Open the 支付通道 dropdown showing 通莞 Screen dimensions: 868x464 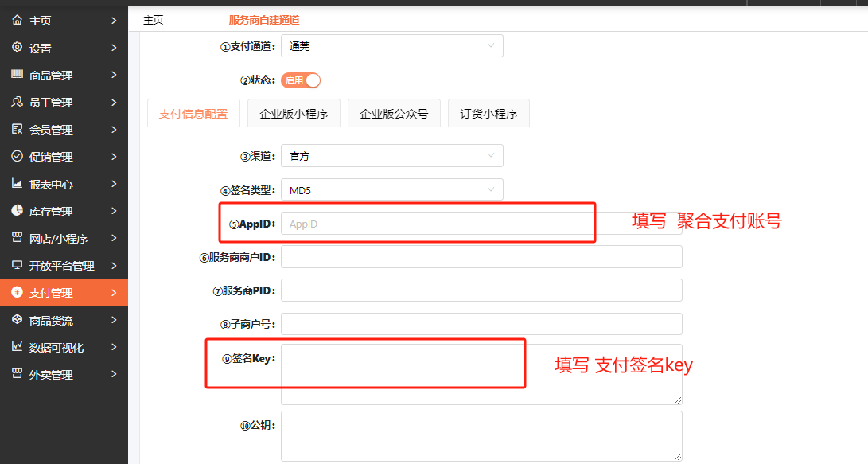391,46
